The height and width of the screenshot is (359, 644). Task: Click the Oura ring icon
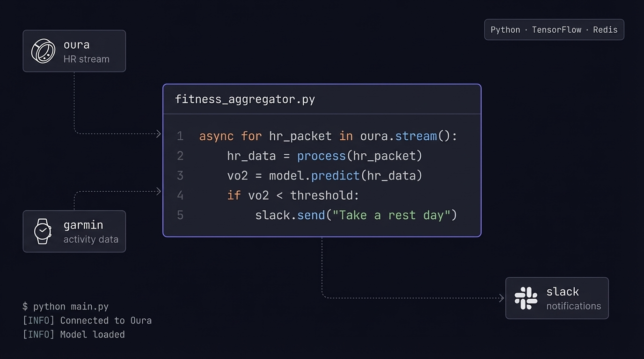click(43, 50)
